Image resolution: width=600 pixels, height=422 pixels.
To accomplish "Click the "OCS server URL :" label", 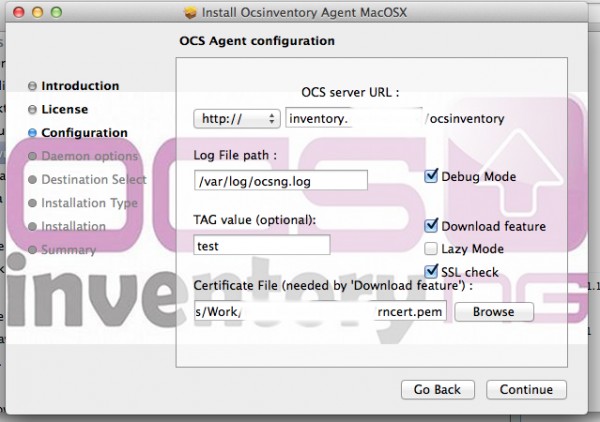I will (x=350, y=93).
